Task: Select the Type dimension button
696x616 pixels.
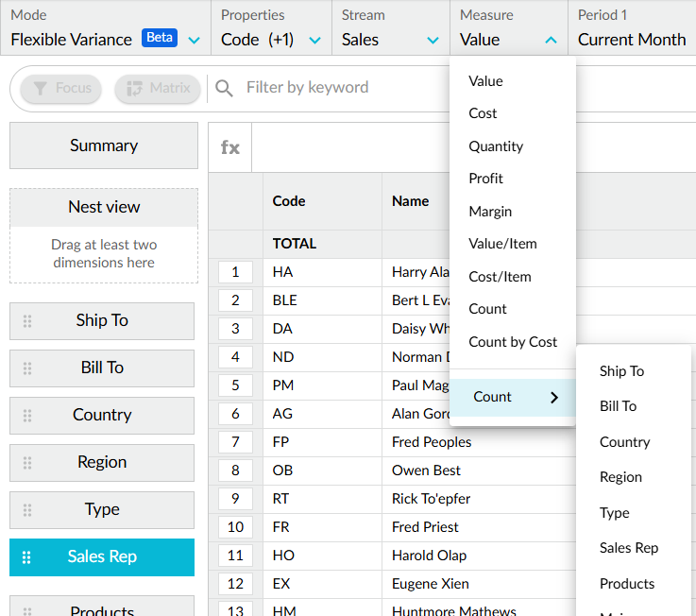Action: coord(102,510)
